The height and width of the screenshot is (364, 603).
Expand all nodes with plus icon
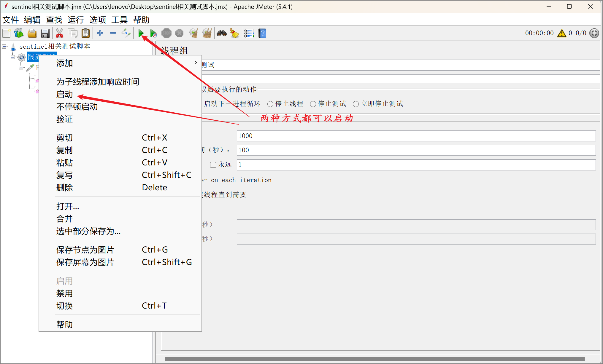100,33
